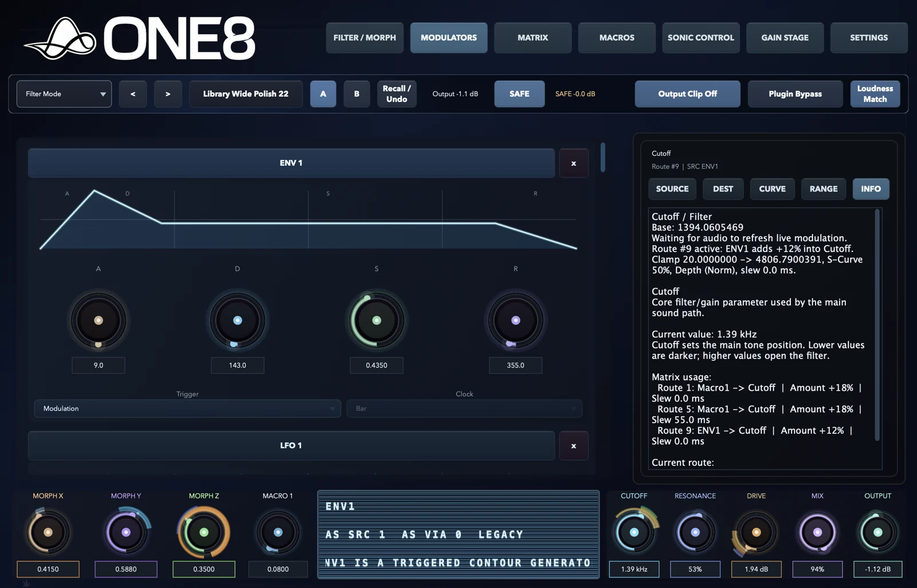This screenshot has width=917, height=588.
Task: Click the envelope Sustain knob
Action: pos(377,320)
